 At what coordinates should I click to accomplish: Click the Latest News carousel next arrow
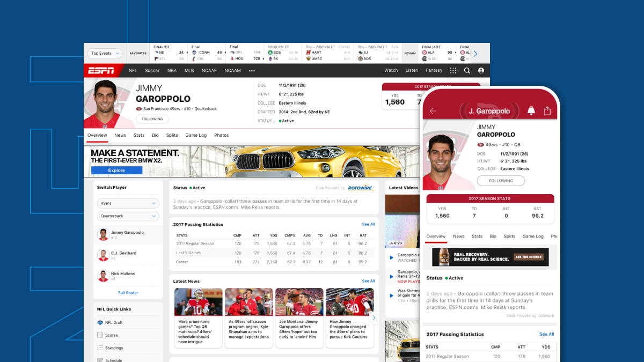(x=374, y=317)
